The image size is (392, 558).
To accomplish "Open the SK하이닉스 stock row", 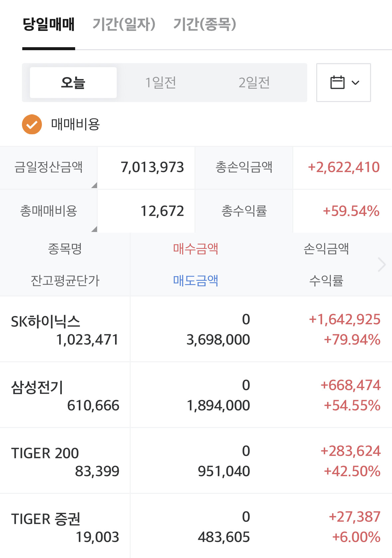I will (x=196, y=329).
